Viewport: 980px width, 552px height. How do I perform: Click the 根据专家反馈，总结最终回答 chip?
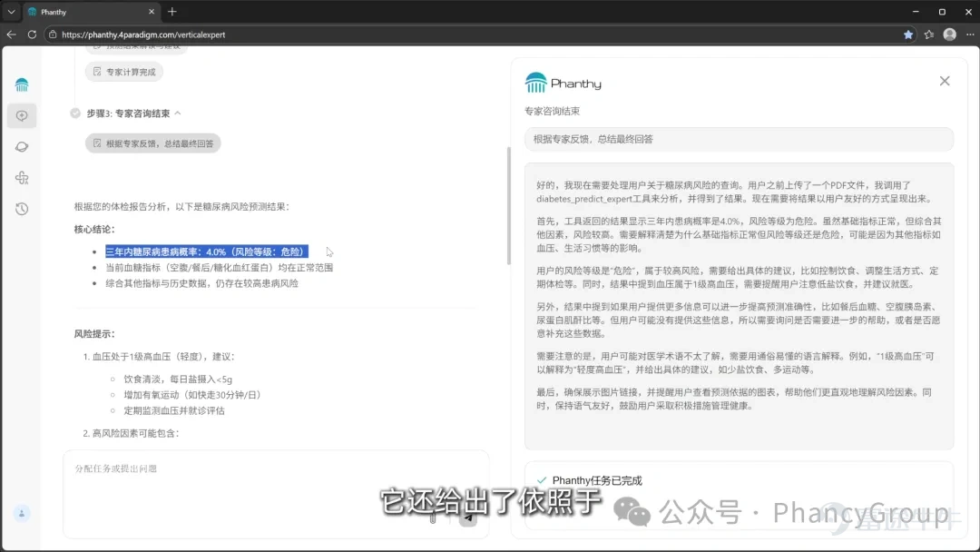pos(153,143)
